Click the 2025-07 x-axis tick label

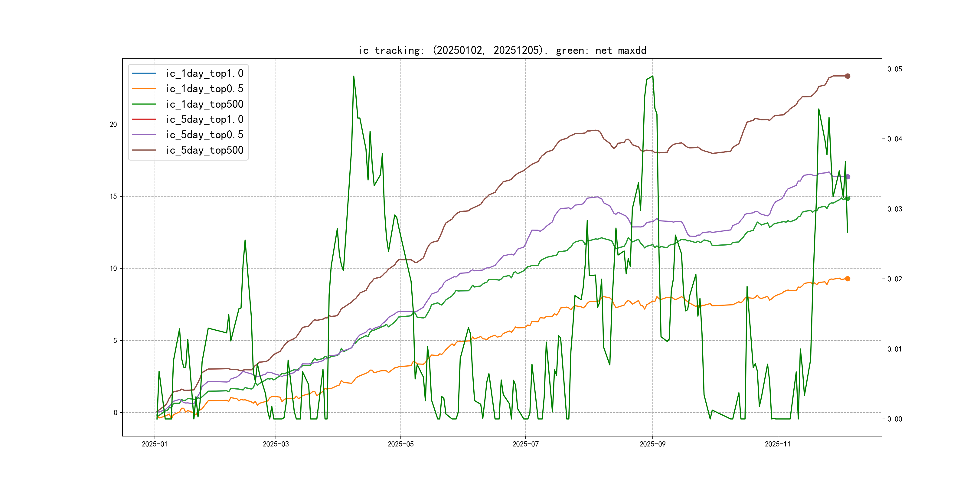tap(525, 444)
